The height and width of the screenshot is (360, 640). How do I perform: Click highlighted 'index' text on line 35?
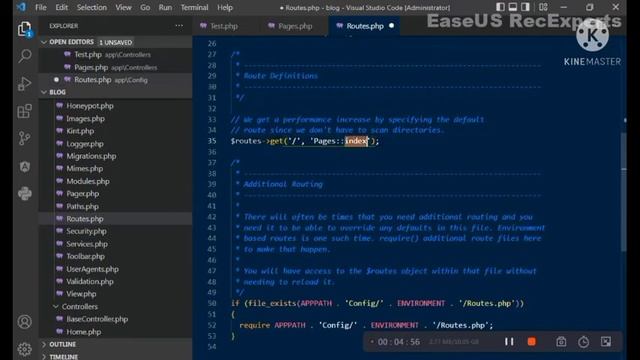356,141
